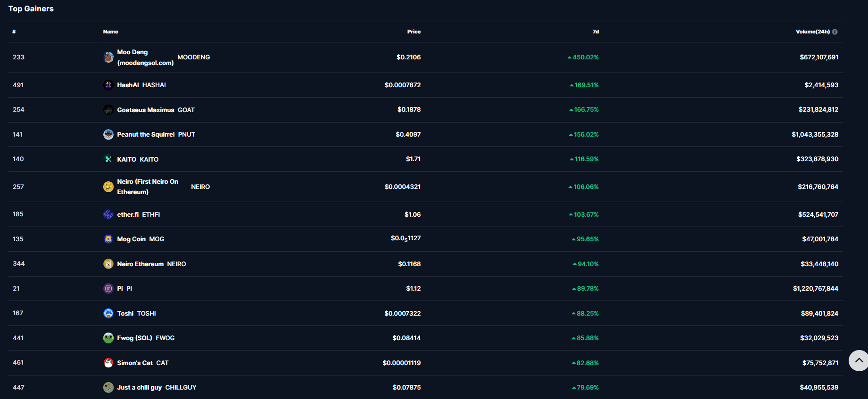
Task: Click the KAITO token logo
Action: coord(108,159)
